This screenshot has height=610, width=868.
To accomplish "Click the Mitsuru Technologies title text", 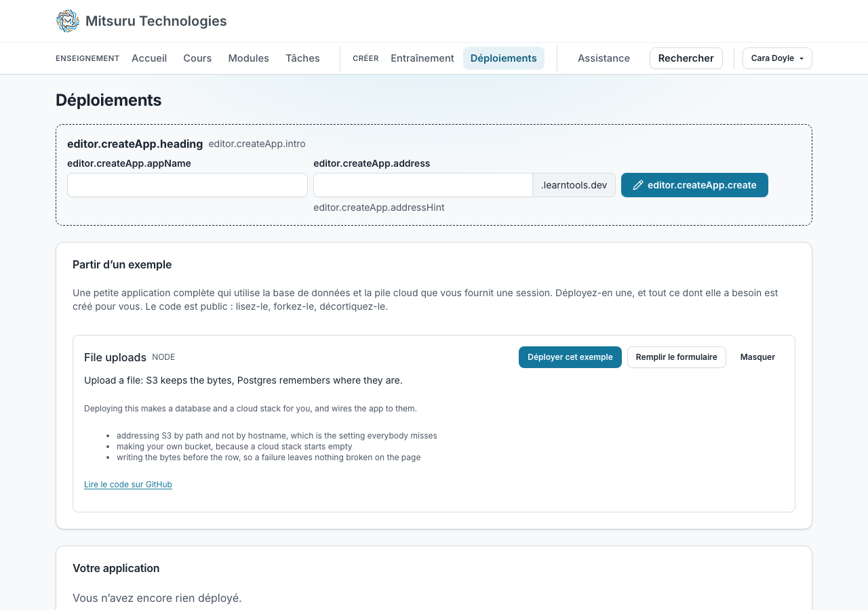I will pos(156,21).
